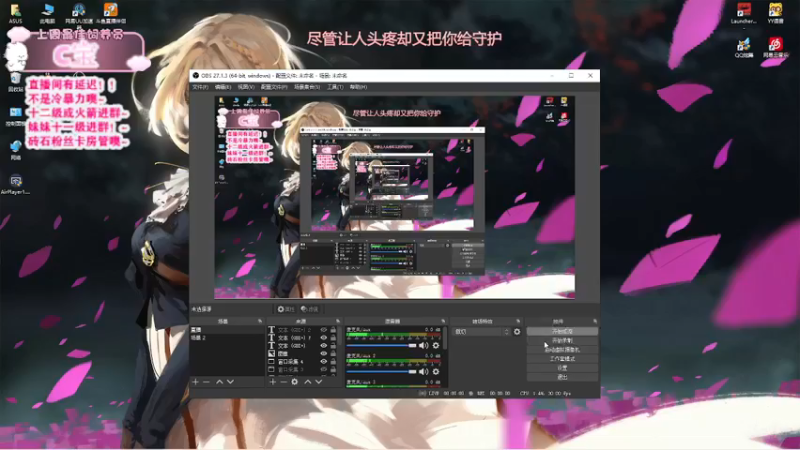
Task: Toggle lock on 文本 (GDI+) 2 source
Action: pos(333,330)
